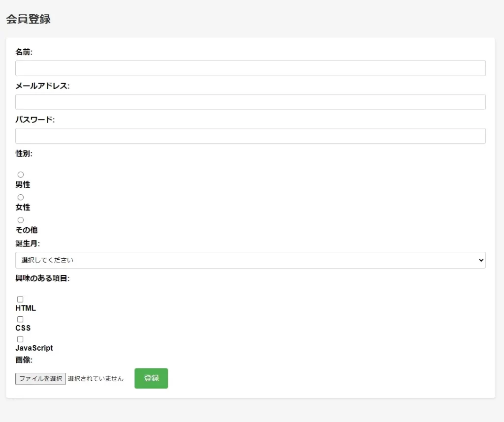Click the 会員登録 page heading

tap(28, 19)
